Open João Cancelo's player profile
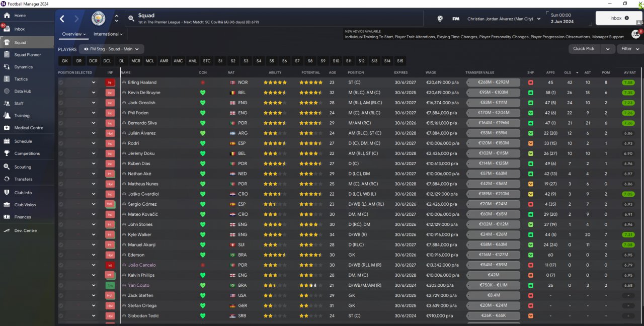This screenshot has width=644, height=326. (142, 265)
